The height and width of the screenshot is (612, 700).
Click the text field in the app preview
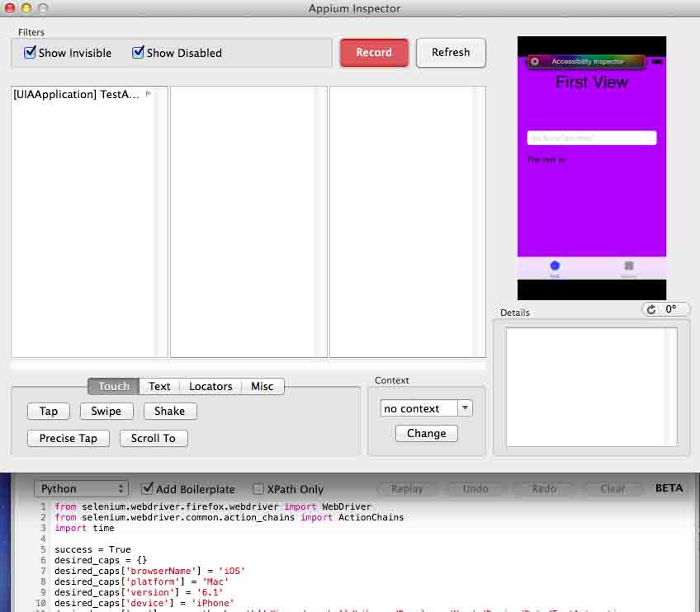[592, 138]
